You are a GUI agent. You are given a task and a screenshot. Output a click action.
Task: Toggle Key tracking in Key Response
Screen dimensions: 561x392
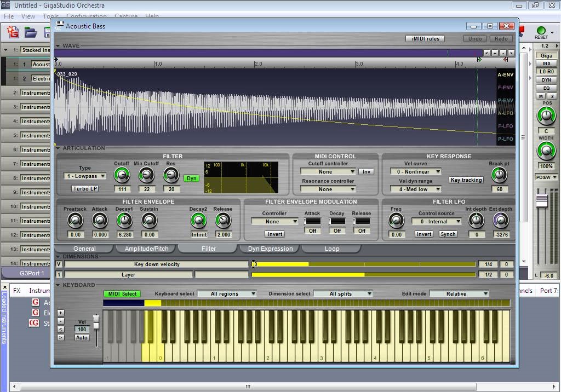pos(466,180)
